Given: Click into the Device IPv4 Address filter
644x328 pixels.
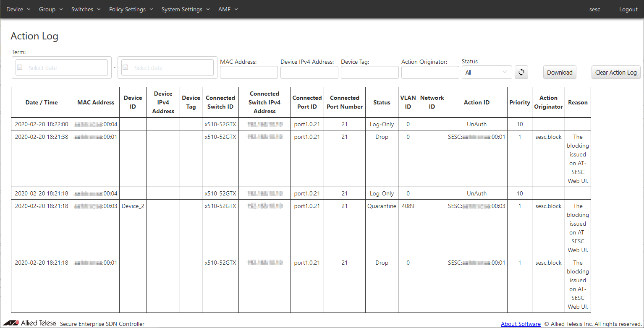Looking at the screenshot, I should click(x=309, y=72).
